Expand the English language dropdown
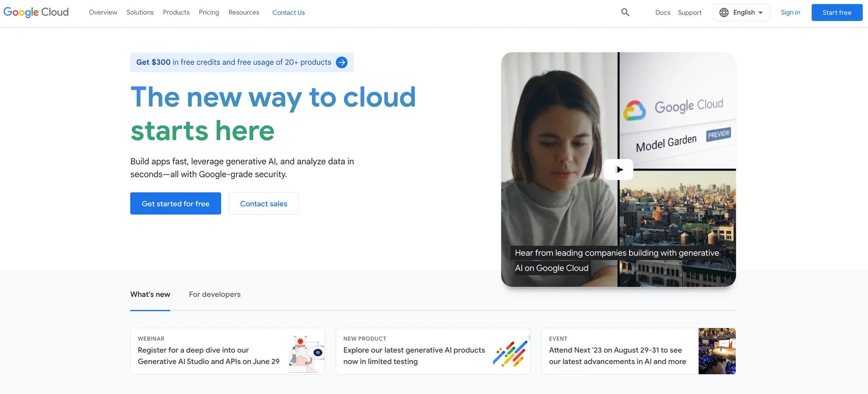 [741, 13]
